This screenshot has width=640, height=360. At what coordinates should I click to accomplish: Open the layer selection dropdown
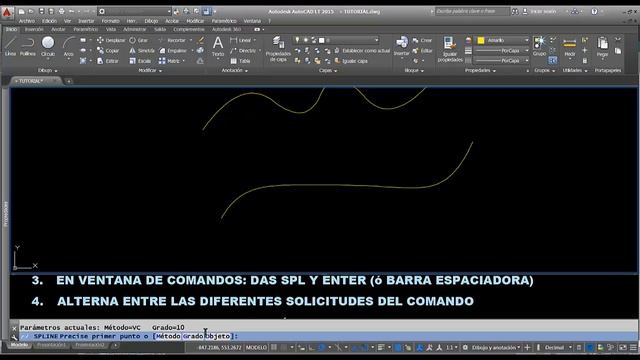tap(336, 40)
